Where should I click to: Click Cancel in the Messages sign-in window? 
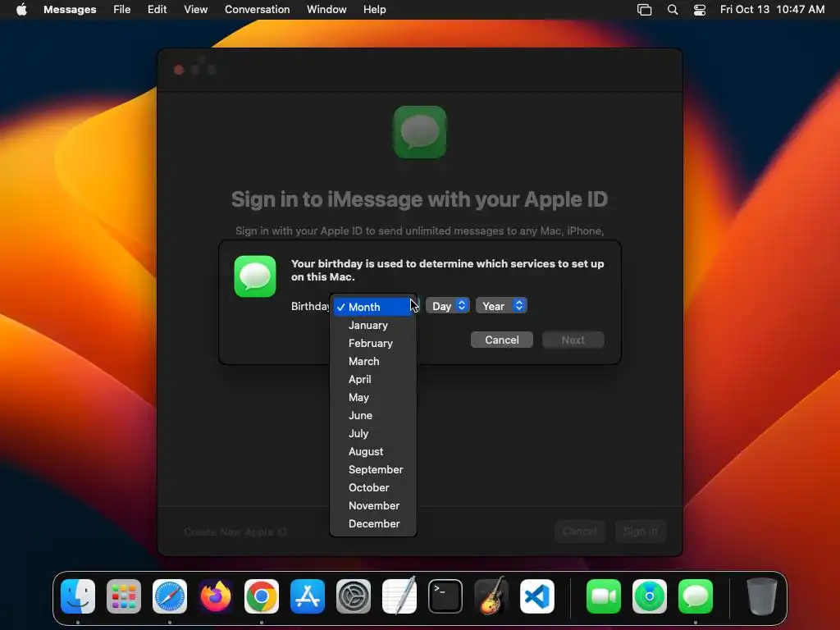click(580, 532)
